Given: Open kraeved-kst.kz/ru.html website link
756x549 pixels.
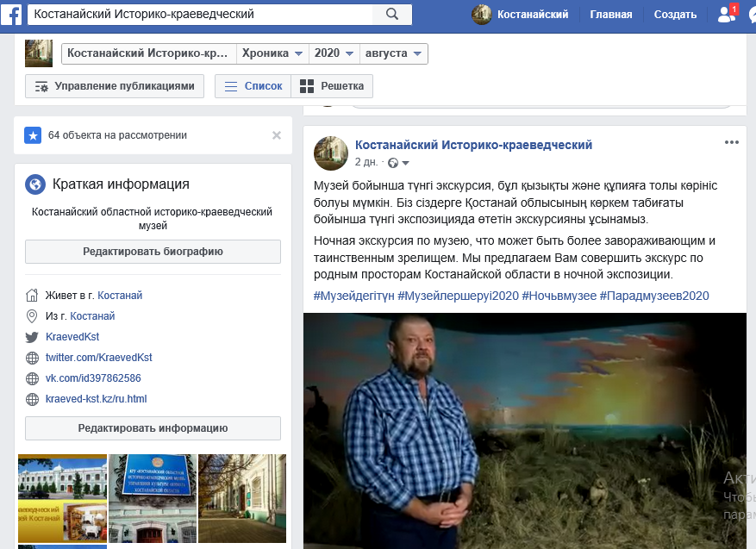Looking at the screenshot, I should click(x=96, y=399).
